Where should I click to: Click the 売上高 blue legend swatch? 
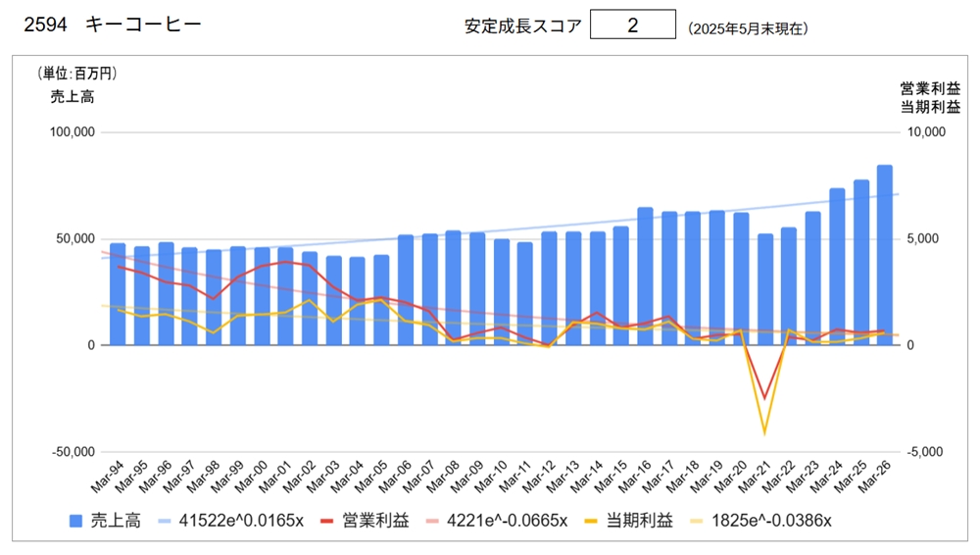tap(75, 521)
